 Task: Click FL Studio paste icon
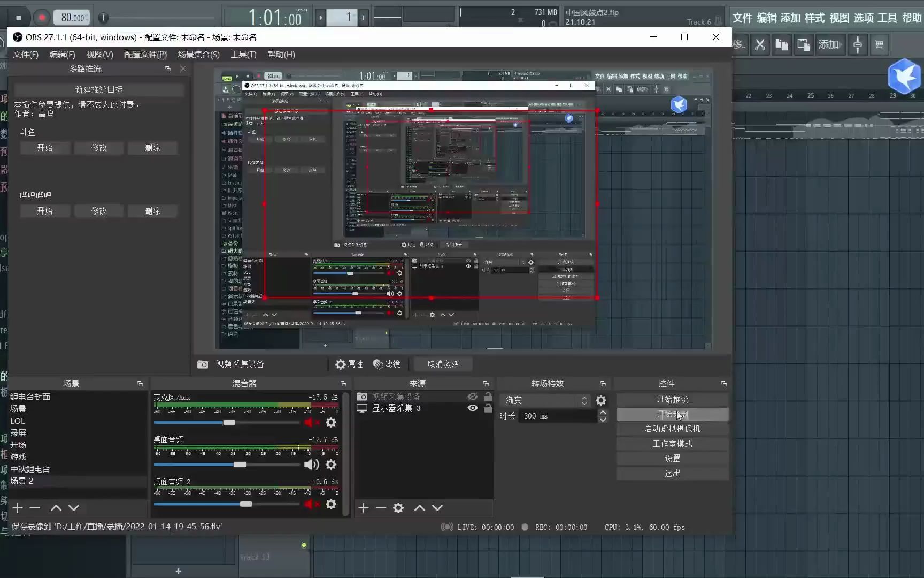pyautogui.click(x=804, y=44)
